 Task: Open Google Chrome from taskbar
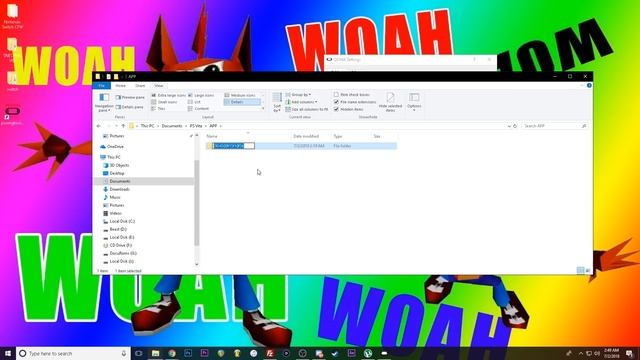click(x=172, y=353)
